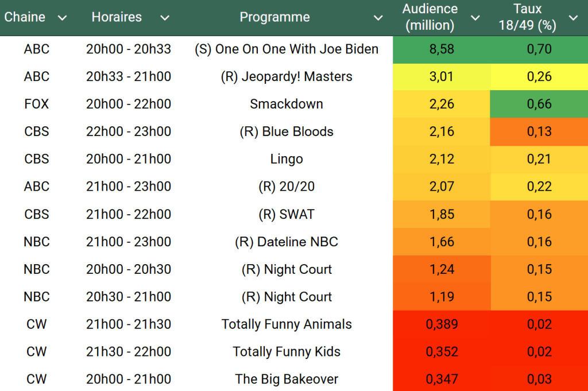Image resolution: width=588 pixels, height=391 pixels.
Task: Select the Totally Funny Animals row
Action: (287, 324)
